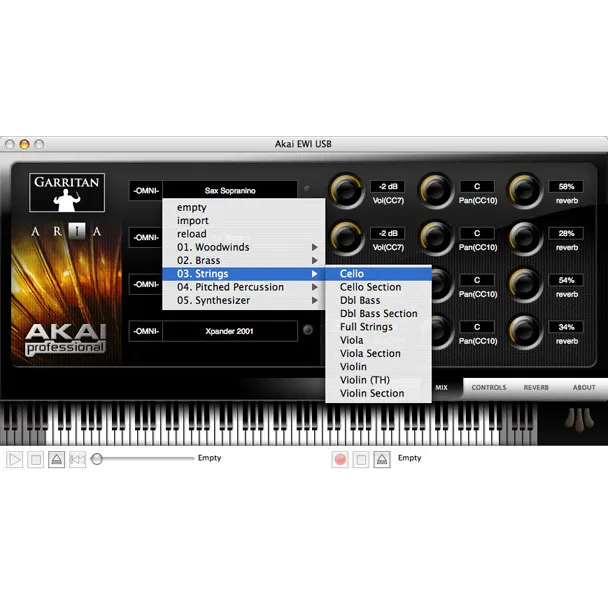Image resolution: width=608 pixels, height=608 pixels.
Task: Select Violin in the Strings submenu
Action: point(378,367)
